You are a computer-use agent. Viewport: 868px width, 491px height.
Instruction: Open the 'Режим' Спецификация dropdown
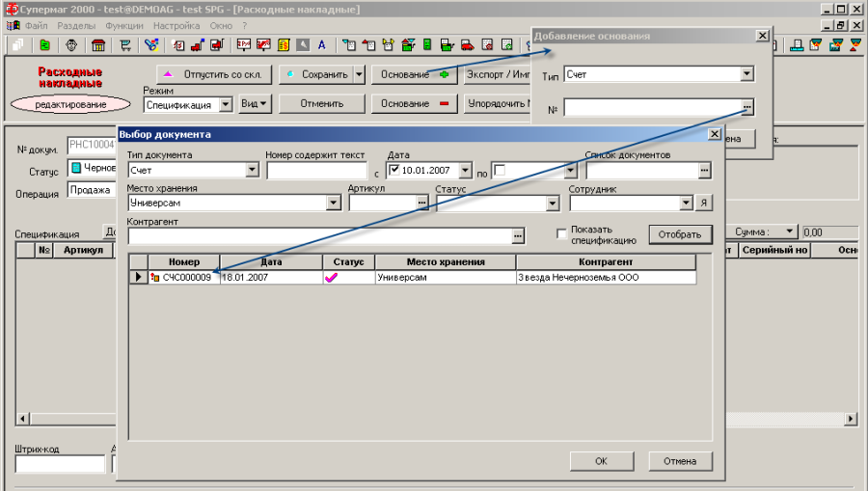coord(226,104)
